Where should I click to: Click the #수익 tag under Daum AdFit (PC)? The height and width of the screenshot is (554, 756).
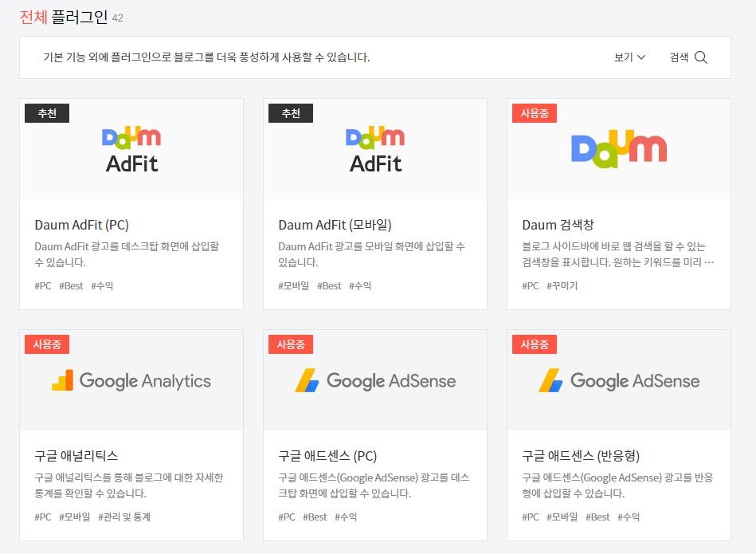[102, 285]
